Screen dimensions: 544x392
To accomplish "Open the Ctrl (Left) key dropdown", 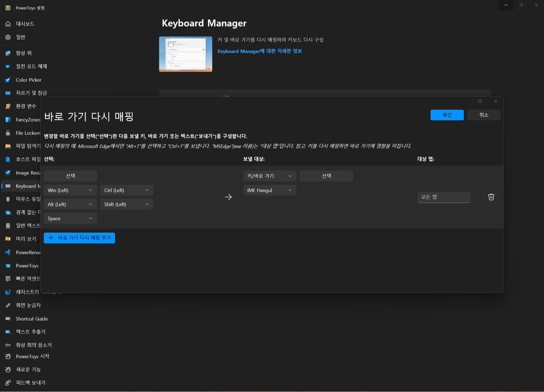I will click(x=127, y=190).
